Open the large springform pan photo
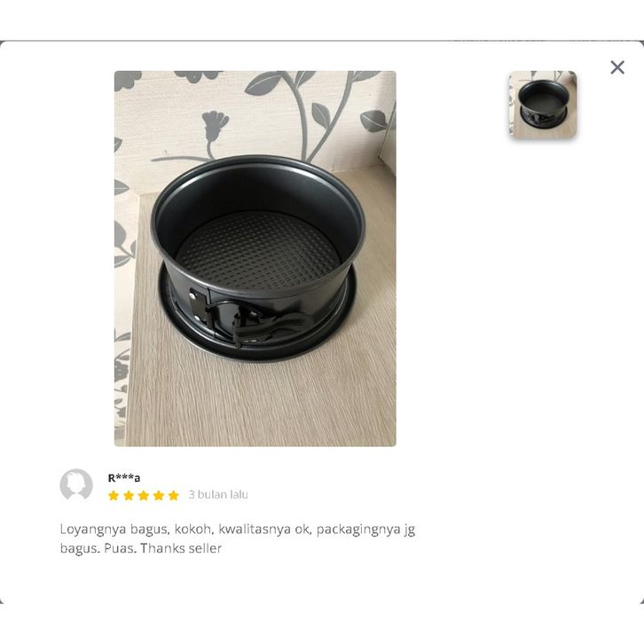Image resolution: width=644 pixels, height=644 pixels. coord(255,258)
